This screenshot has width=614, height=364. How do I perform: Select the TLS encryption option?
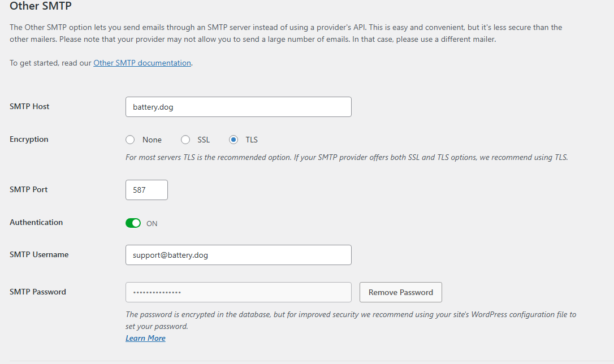click(x=234, y=140)
